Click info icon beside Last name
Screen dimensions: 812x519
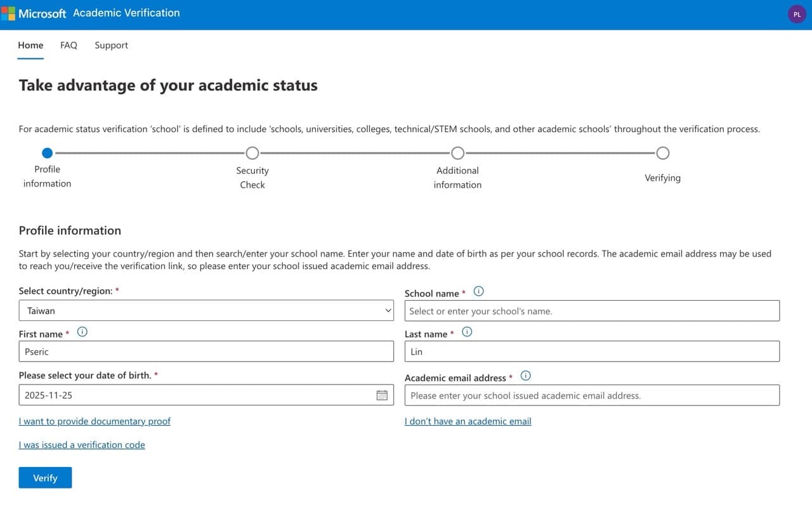467,332
